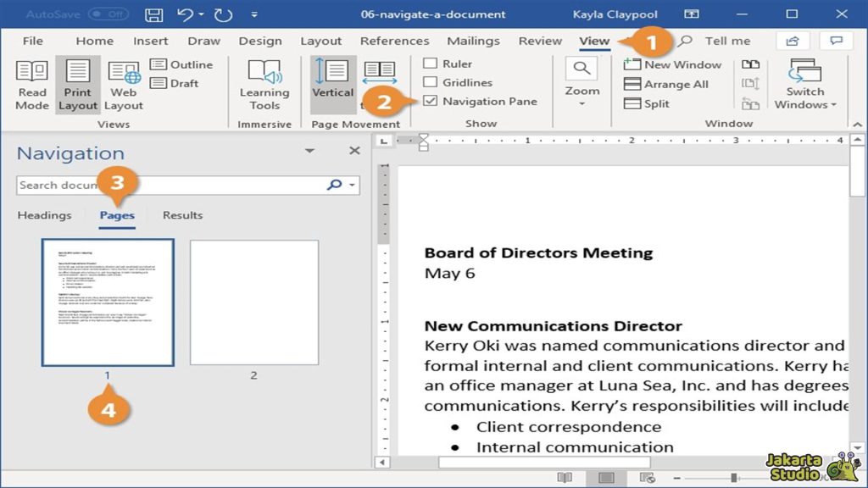Screen dimensions: 868x488
Task: Click the Undo arrow icon
Action: click(x=186, y=14)
